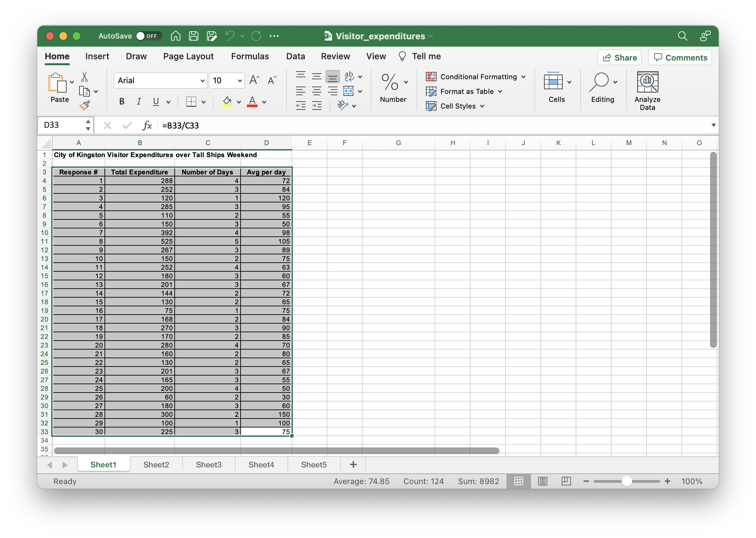The image size is (756, 538).
Task: Click the Increase Indent icon
Action: 316,106
